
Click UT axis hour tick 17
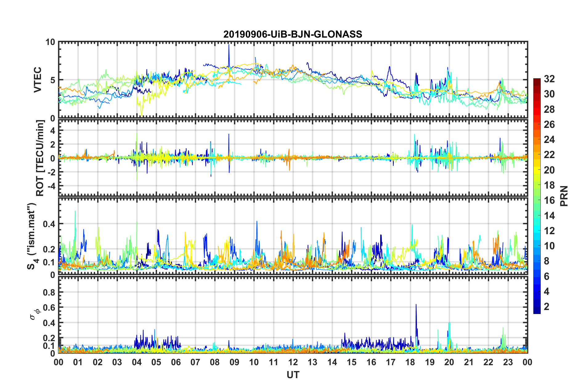(391, 362)
